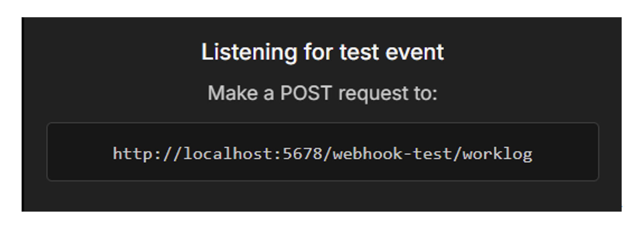The image size is (644, 230).
Task: Click the word "POST" in the instruction
Action: click(x=306, y=93)
